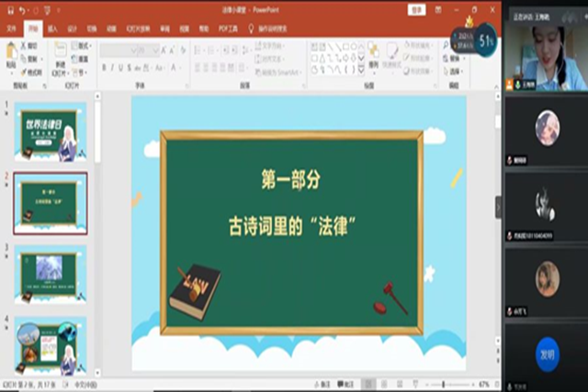Select the first slide thumbnail 世界法律日
This screenshot has height=392, width=588.
click(51, 133)
